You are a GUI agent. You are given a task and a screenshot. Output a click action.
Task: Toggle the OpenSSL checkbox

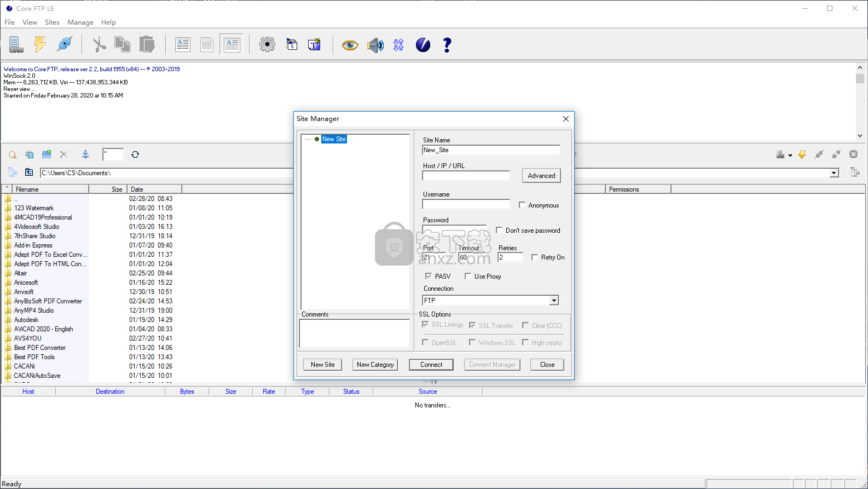pos(425,342)
